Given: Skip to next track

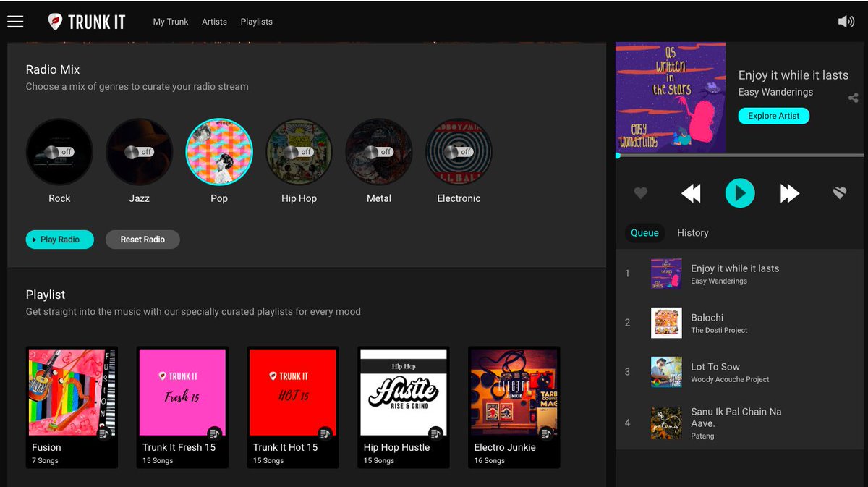Looking at the screenshot, I should click(x=789, y=193).
